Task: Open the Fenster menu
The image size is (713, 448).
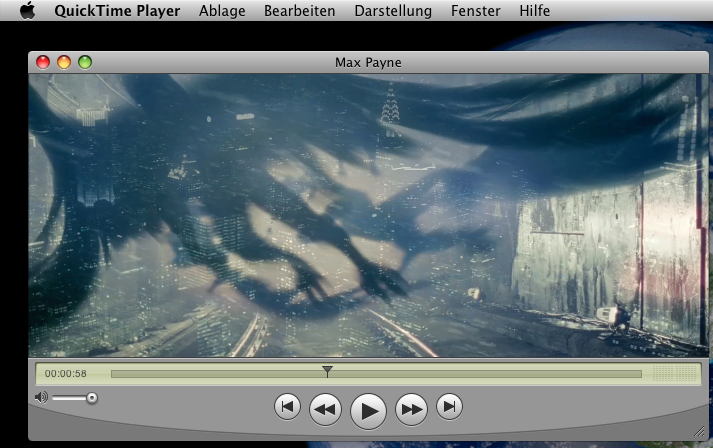Action: [476, 11]
